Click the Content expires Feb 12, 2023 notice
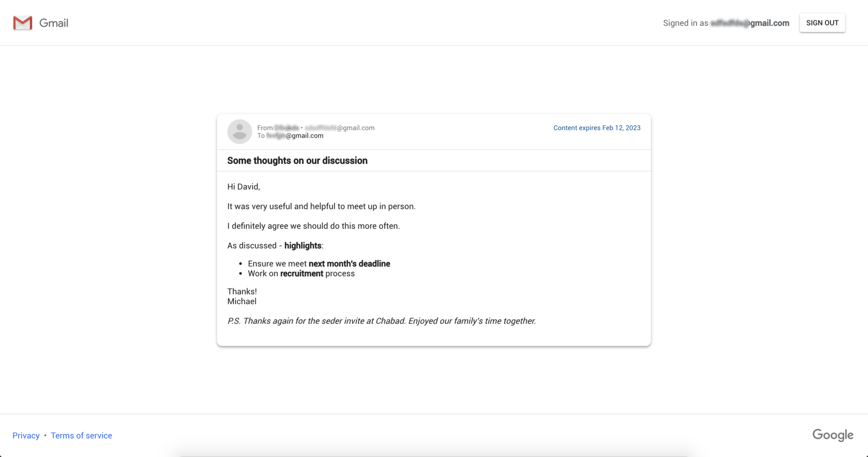This screenshot has height=457, width=868. click(597, 128)
